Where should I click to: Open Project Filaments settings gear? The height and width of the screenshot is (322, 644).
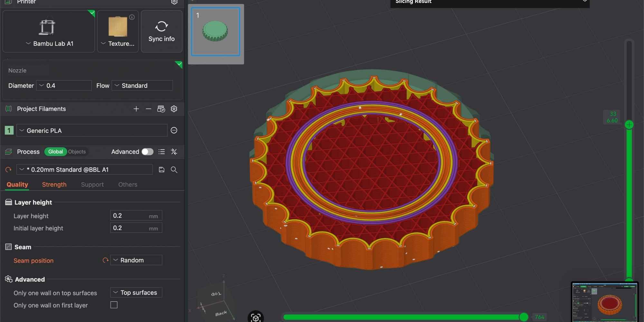point(174,109)
